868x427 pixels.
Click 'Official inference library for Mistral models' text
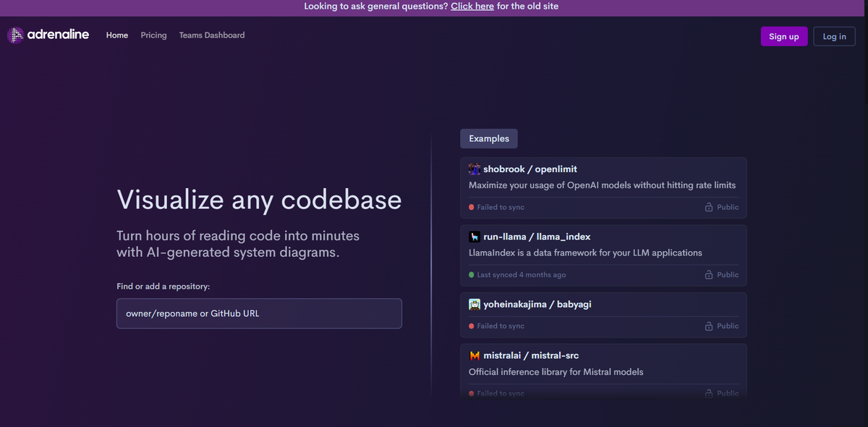coord(556,372)
